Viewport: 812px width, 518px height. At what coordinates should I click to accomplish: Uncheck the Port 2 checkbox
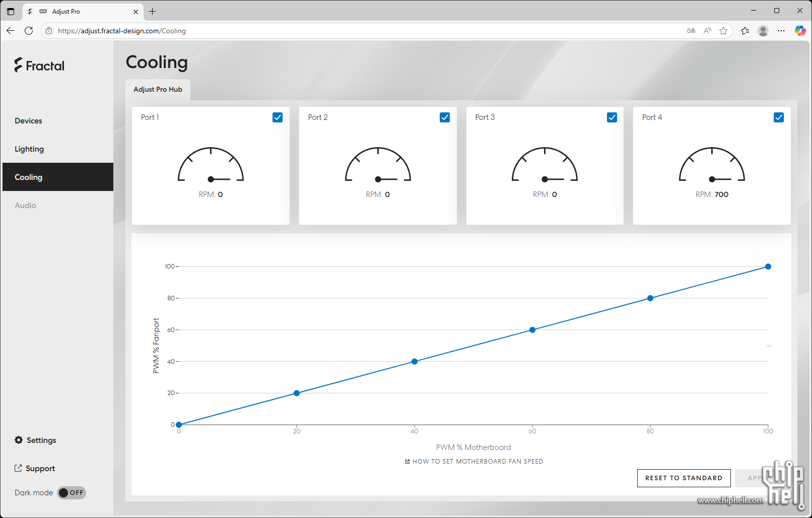coord(445,117)
